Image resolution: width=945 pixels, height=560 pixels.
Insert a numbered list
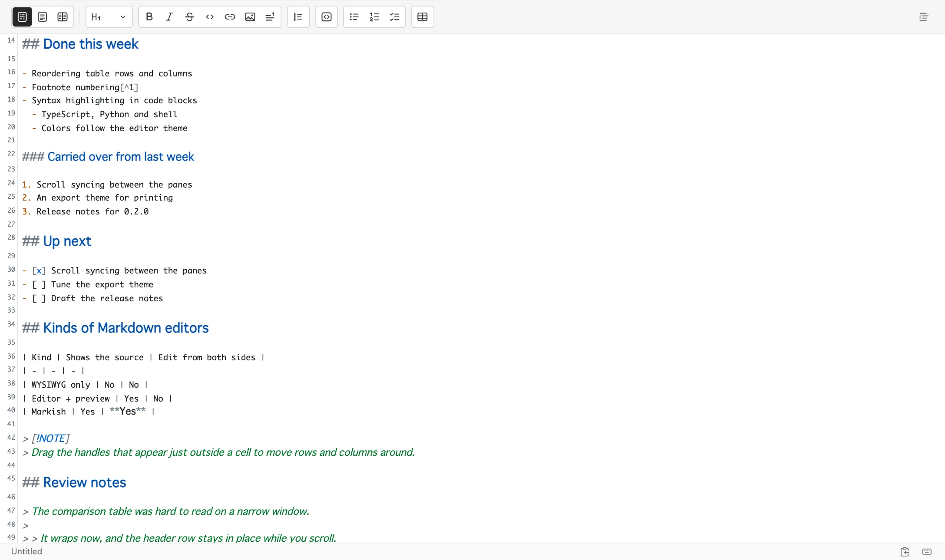coord(374,17)
